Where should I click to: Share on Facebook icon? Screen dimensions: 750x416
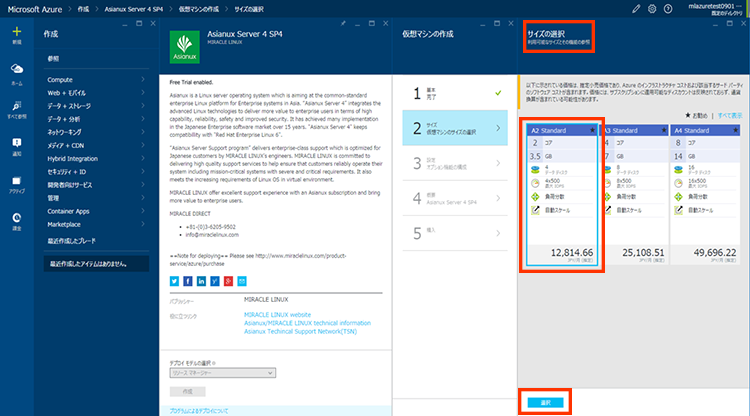[x=188, y=281]
